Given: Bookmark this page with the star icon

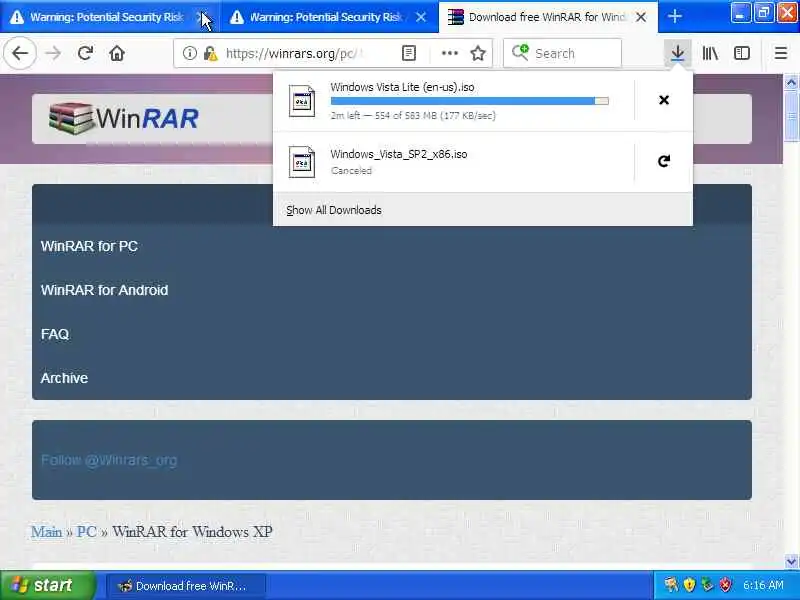Looking at the screenshot, I should 478,53.
